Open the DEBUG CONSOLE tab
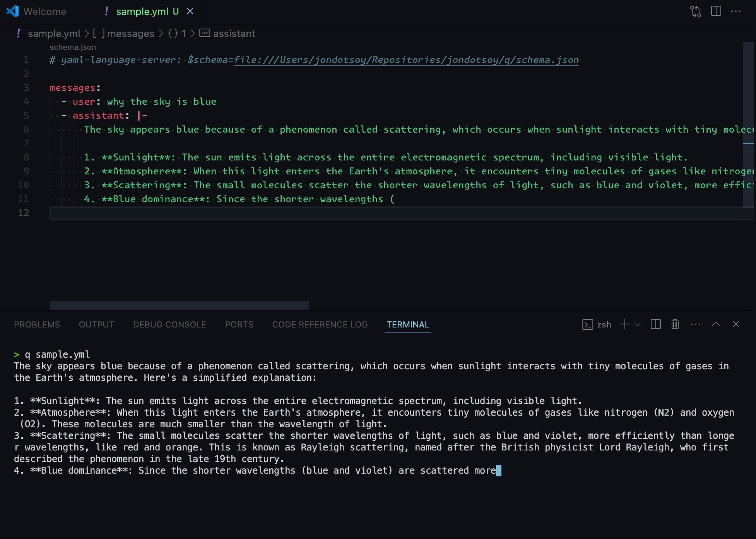This screenshot has height=539, width=756. 169,324
